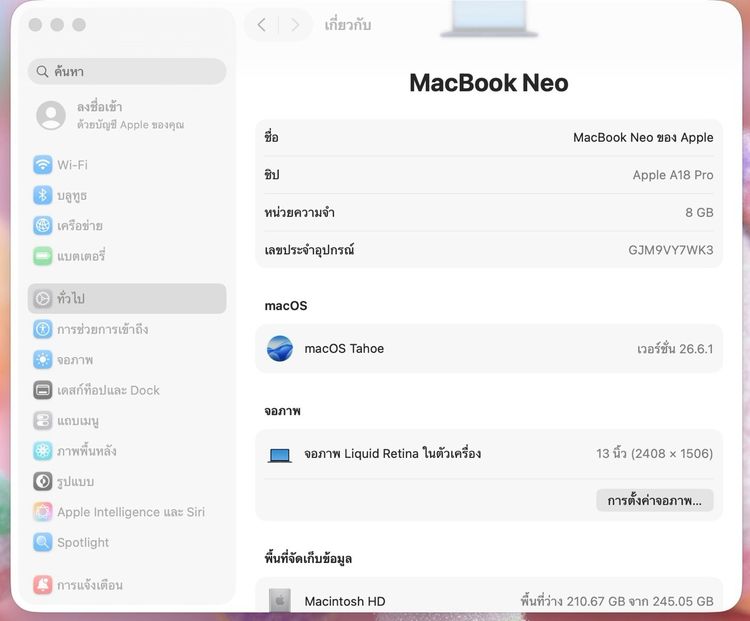Open the Accessibility icon (การช่วยการเข้าถึง)
Image resolution: width=750 pixels, height=621 pixels.
(x=43, y=329)
